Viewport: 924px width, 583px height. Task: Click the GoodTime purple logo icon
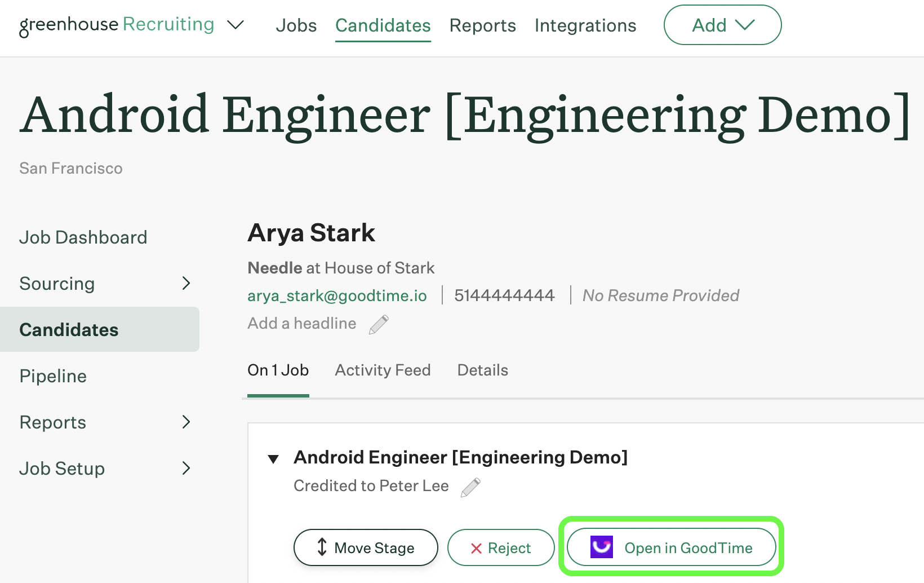point(601,547)
